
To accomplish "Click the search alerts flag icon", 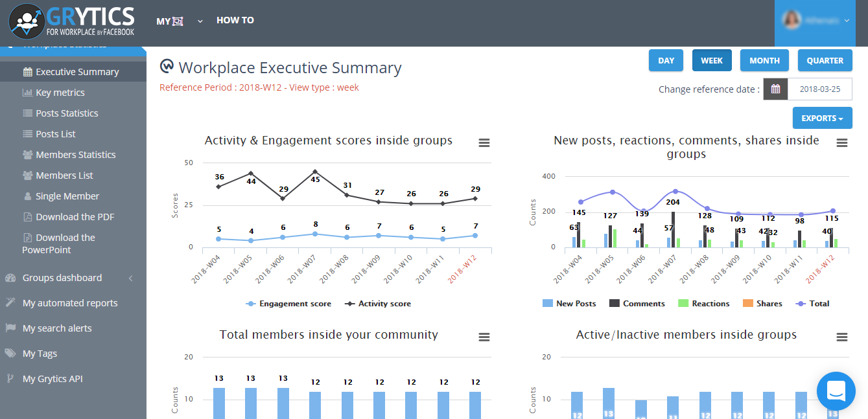I will click(10, 328).
